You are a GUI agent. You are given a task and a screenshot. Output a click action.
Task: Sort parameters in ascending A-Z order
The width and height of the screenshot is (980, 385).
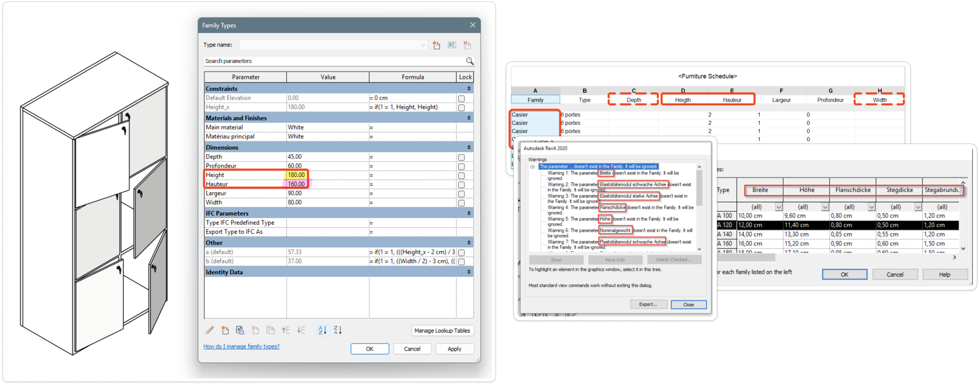[x=323, y=330]
